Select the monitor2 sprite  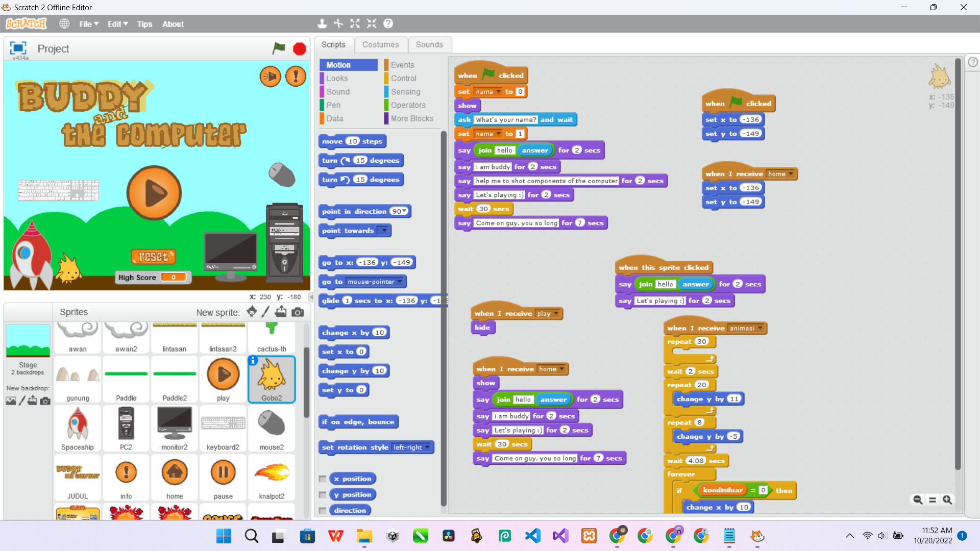point(175,429)
